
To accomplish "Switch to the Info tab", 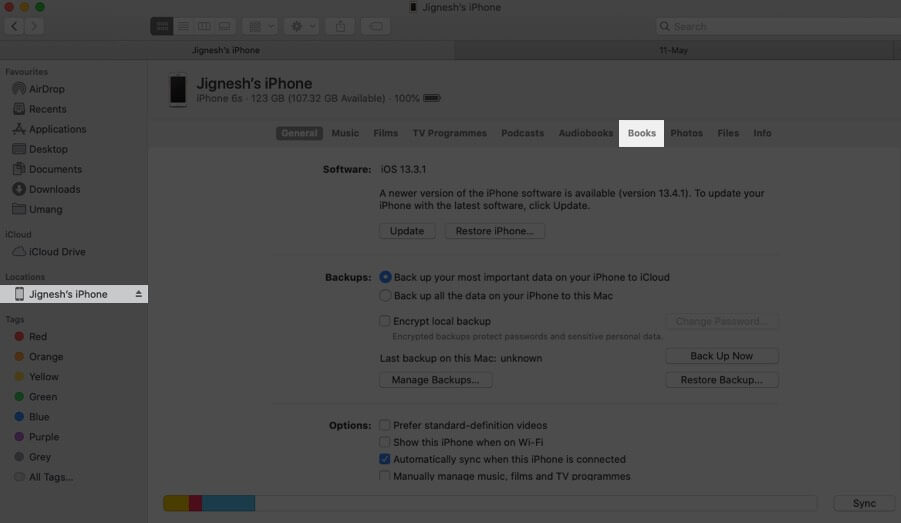I will point(763,133).
